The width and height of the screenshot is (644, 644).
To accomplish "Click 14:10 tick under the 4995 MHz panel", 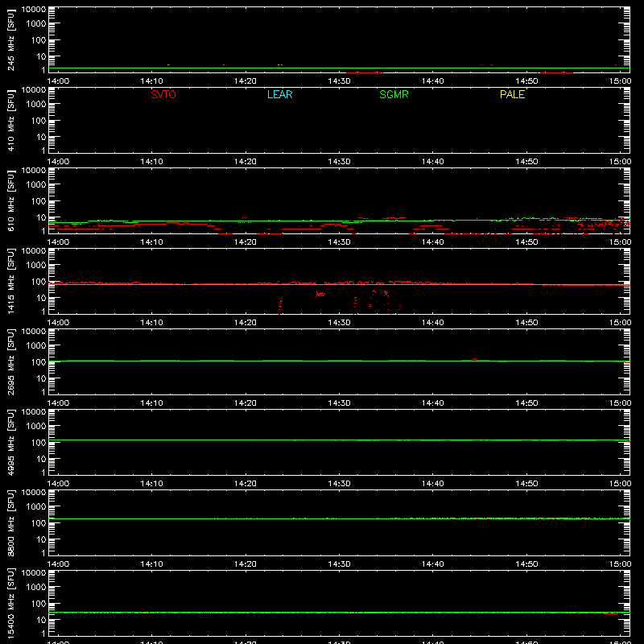I will [151, 484].
